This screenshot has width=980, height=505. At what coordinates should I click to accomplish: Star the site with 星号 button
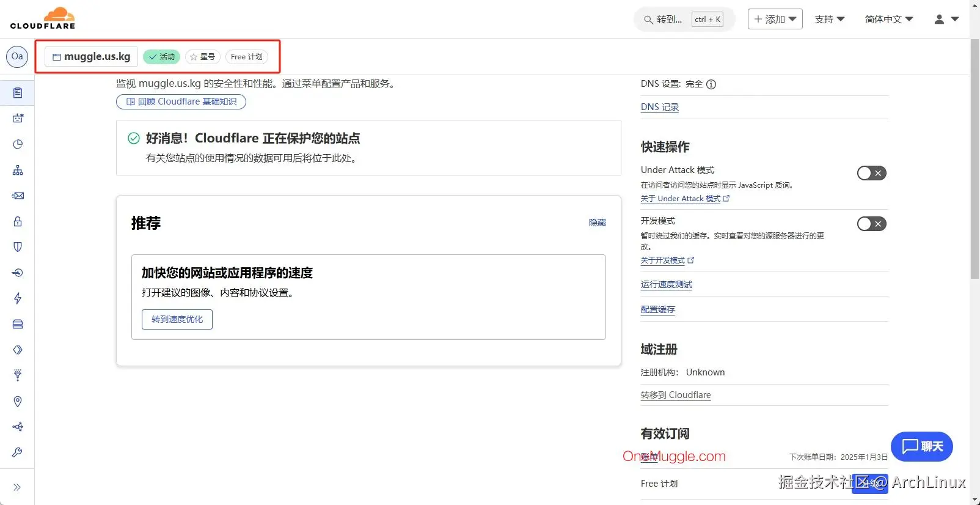coord(202,57)
